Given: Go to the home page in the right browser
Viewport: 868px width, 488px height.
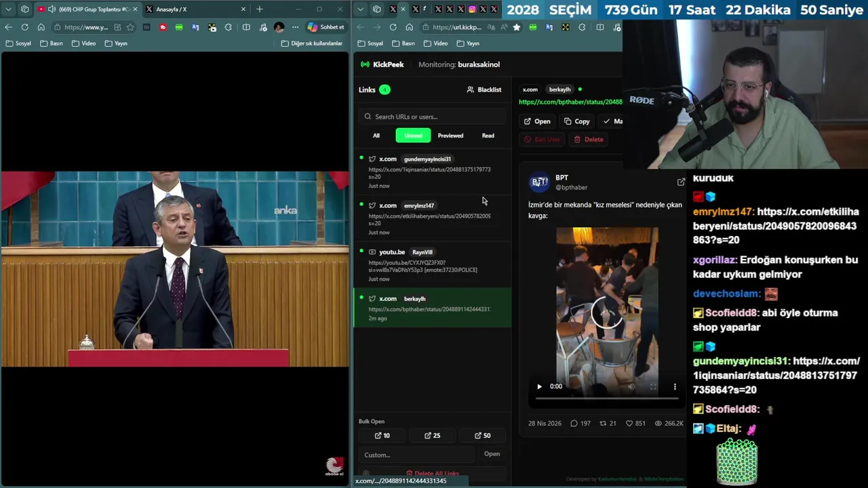Looking at the screenshot, I should 409,27.
